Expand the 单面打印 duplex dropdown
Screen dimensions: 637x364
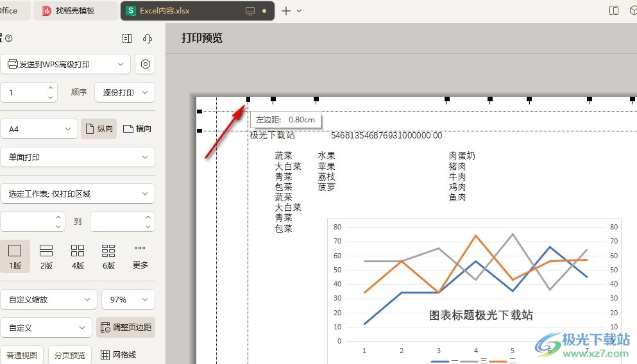77,157
